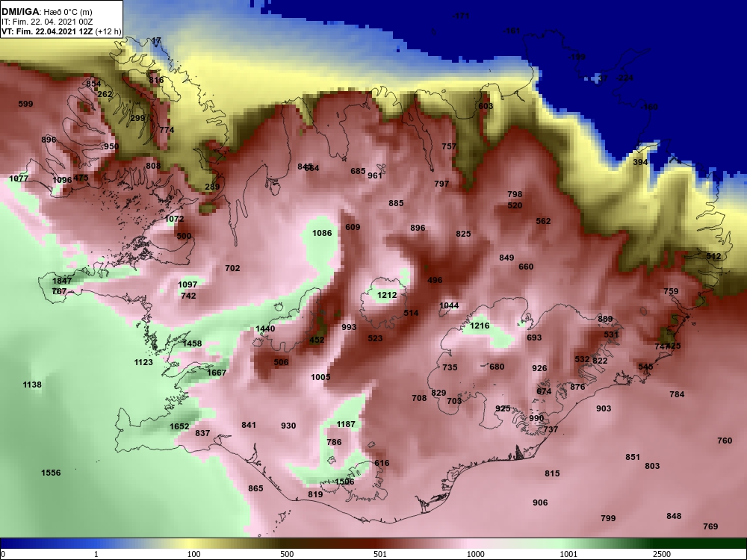The image size is (747, 560).
Task: Click the map value '757'
Action: (449, 146)
